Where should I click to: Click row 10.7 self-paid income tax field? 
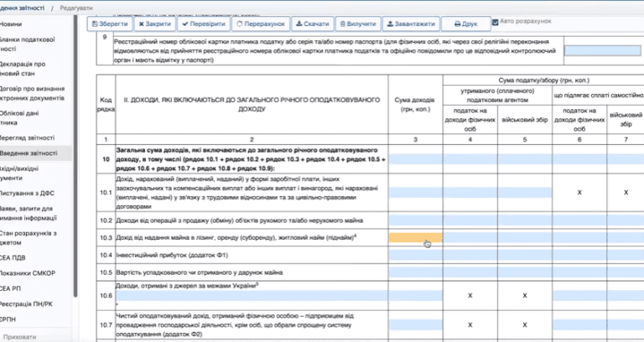coord(579,325)
